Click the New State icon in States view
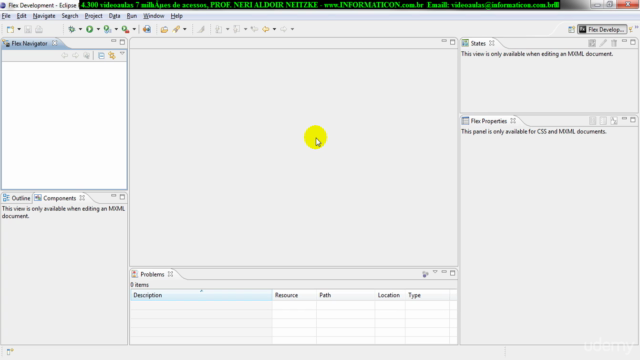Screen dimensions: 640x360 pos(592,43)
